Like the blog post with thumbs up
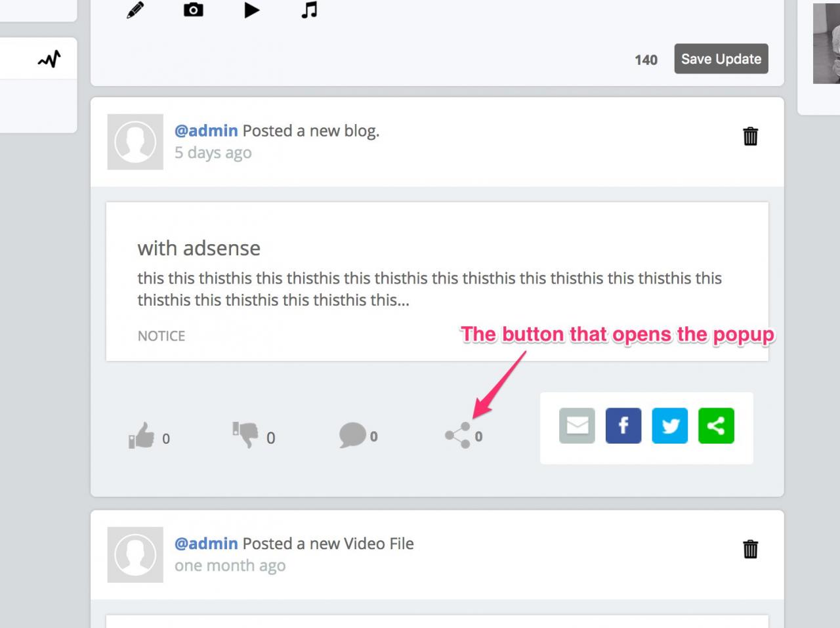This screenshot has width=840, height=628. 141,435
